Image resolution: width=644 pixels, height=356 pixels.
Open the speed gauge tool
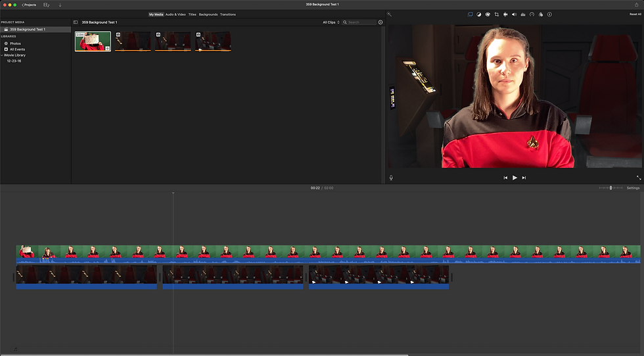532,14
